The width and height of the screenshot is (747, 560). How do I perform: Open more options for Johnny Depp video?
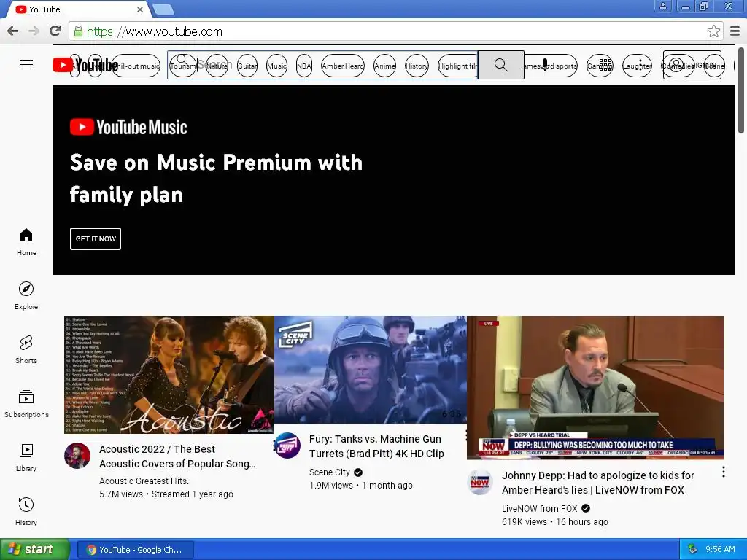[723, 472]
